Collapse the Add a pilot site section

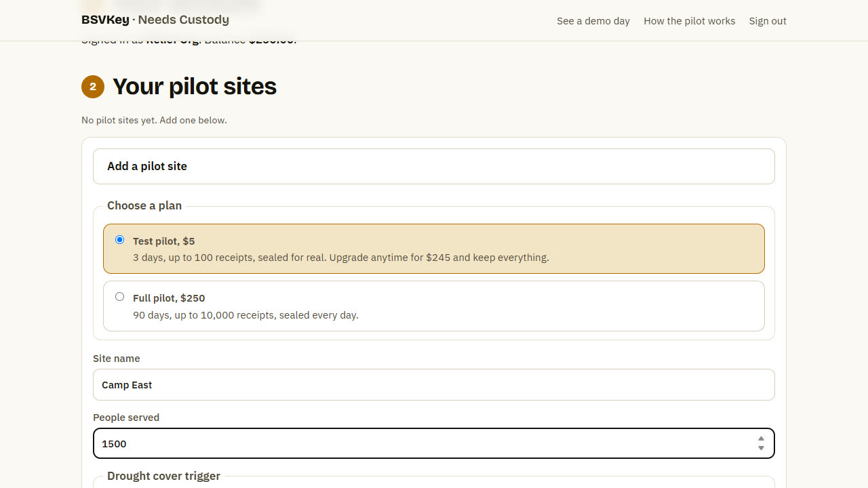coord(434,166)
